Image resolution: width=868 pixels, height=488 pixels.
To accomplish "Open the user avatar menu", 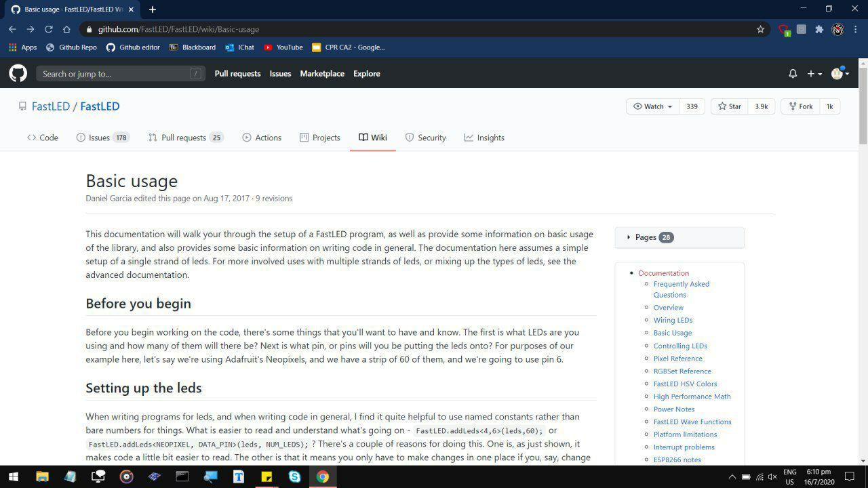I will (x=840, y=73).
